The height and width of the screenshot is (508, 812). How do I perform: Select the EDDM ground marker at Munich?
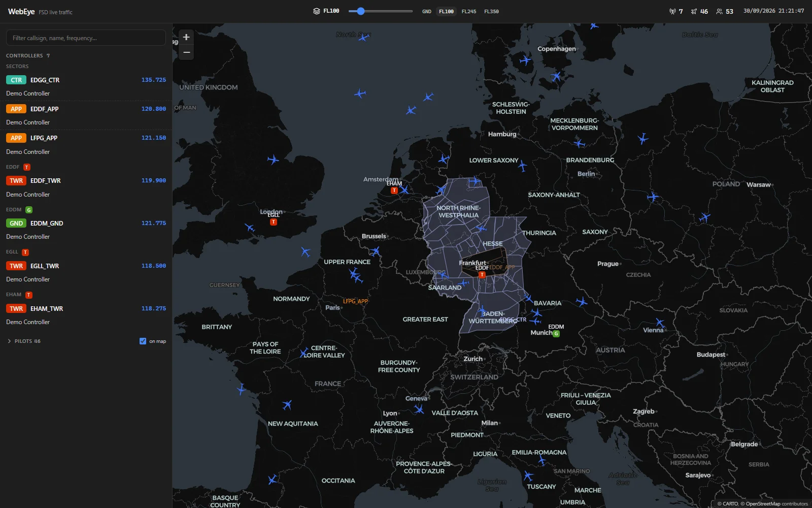tap(556, 334)
